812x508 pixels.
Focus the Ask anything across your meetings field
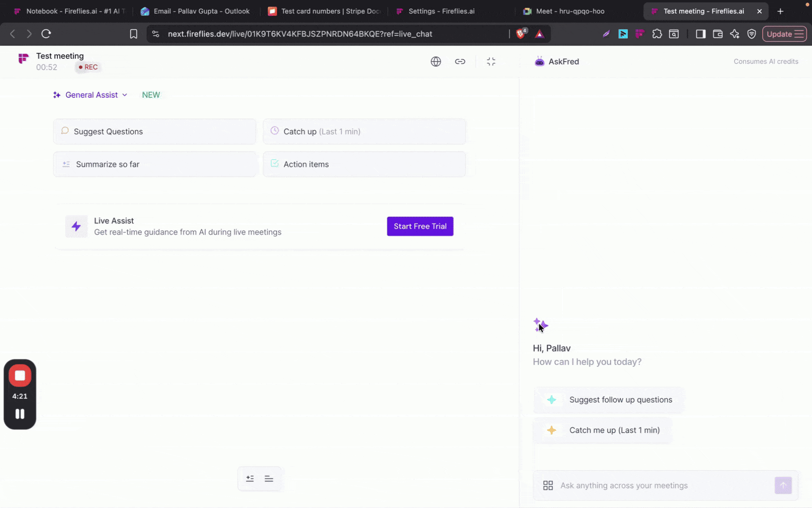[665, 485]
